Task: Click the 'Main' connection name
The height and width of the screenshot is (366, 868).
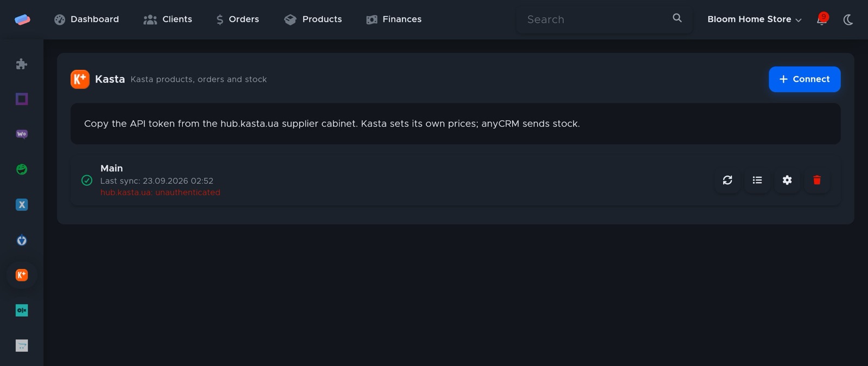Action: tap(112, 168)
